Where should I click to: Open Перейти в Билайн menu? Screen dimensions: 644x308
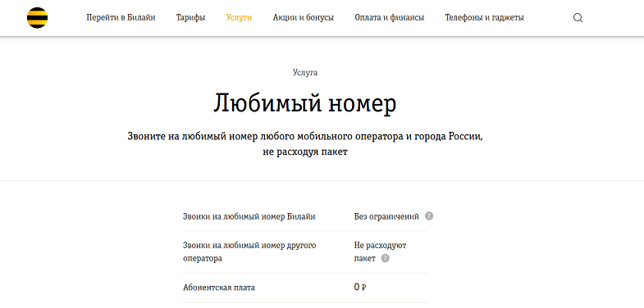click(121, 18)
